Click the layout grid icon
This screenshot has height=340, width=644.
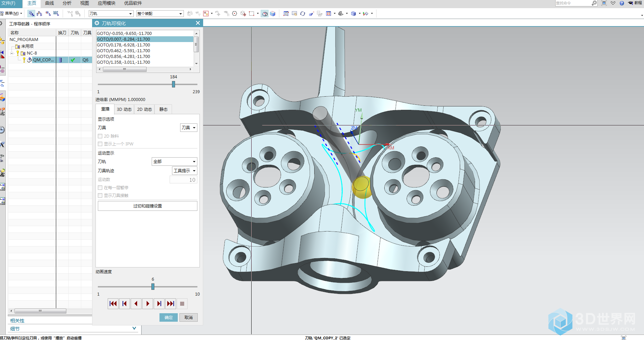328,14
